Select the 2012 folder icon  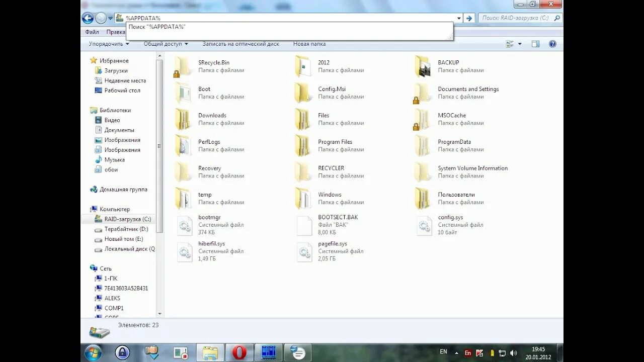[x=302, y=66]
